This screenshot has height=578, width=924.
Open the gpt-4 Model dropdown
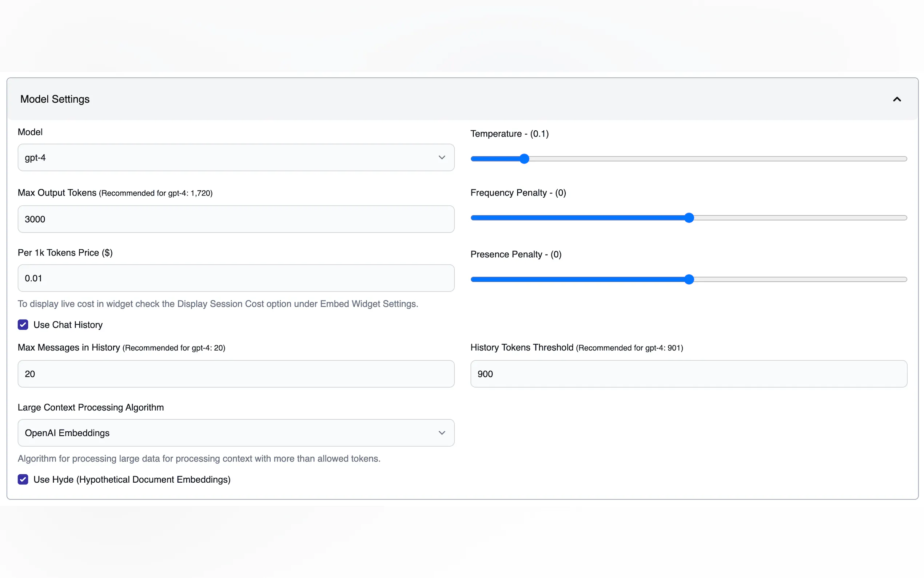(x=236, y=158)
